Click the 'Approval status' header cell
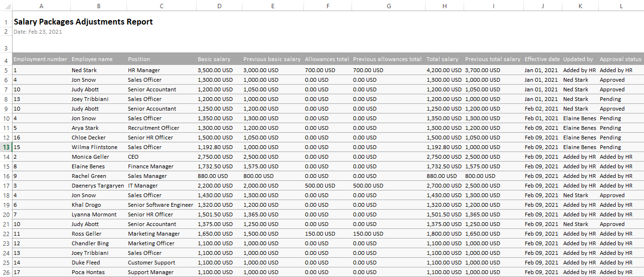644x277 pixels. pyautogui.click(x=620, y=59)
